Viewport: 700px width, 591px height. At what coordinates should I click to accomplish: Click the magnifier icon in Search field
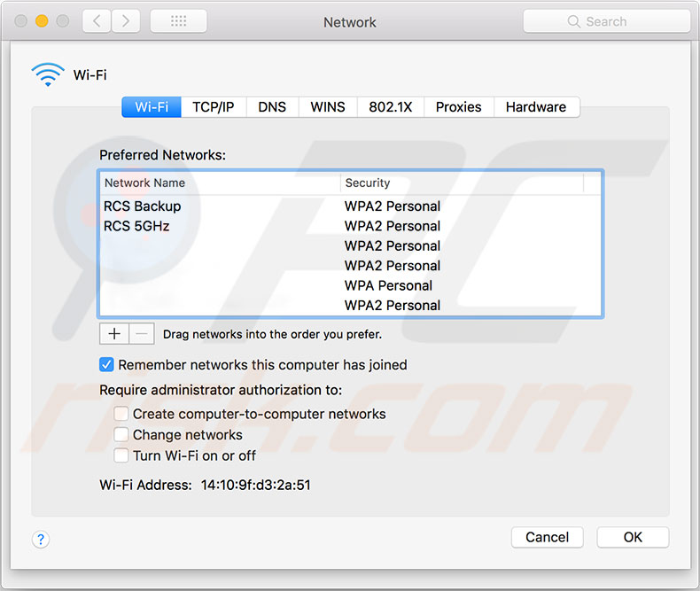pos(573,21)
